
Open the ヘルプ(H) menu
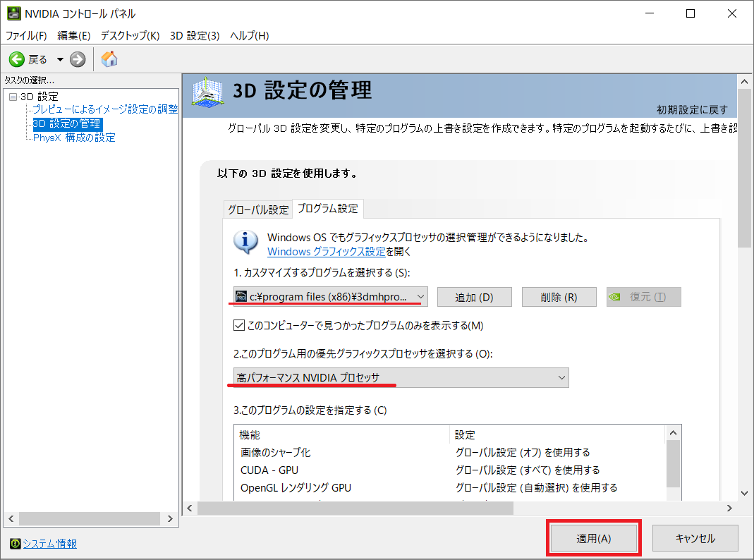tap(249, 35)
